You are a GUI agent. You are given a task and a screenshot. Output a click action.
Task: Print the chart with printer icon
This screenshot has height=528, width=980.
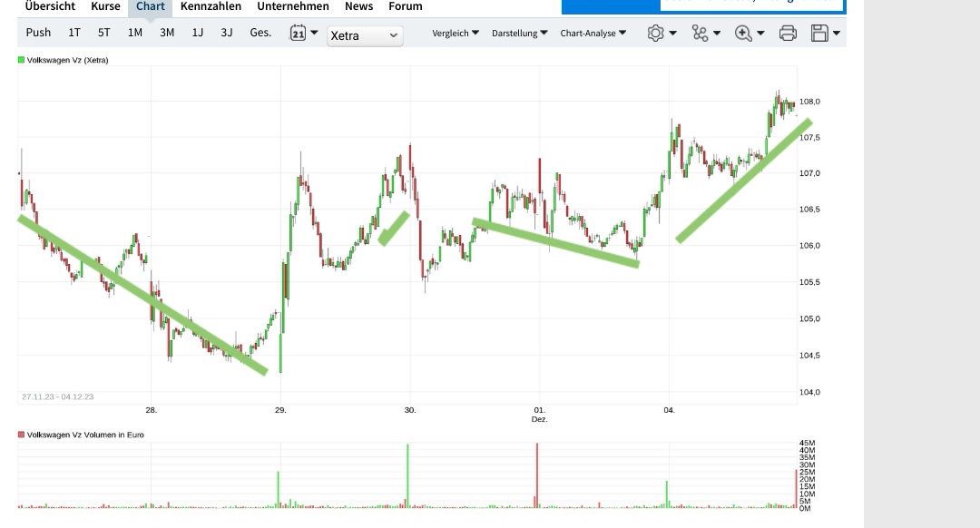(x=788, y=34)
